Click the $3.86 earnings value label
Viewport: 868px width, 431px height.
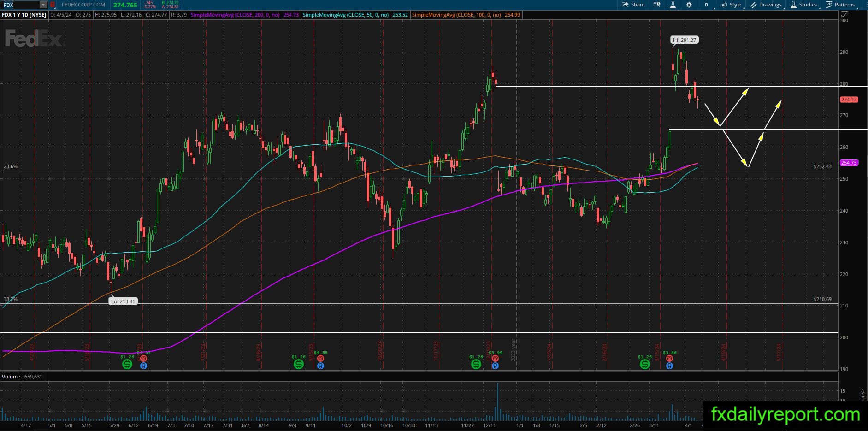pos(669,353)
